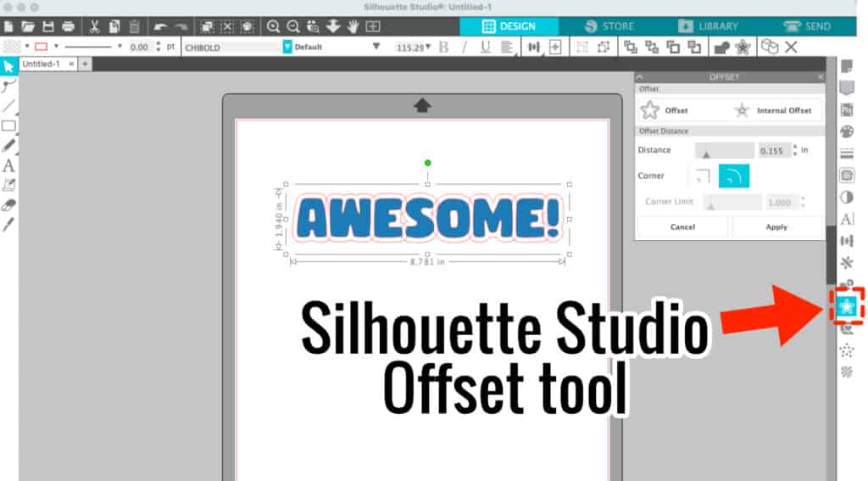Select the sharp corner style

[x=703, y=176]
